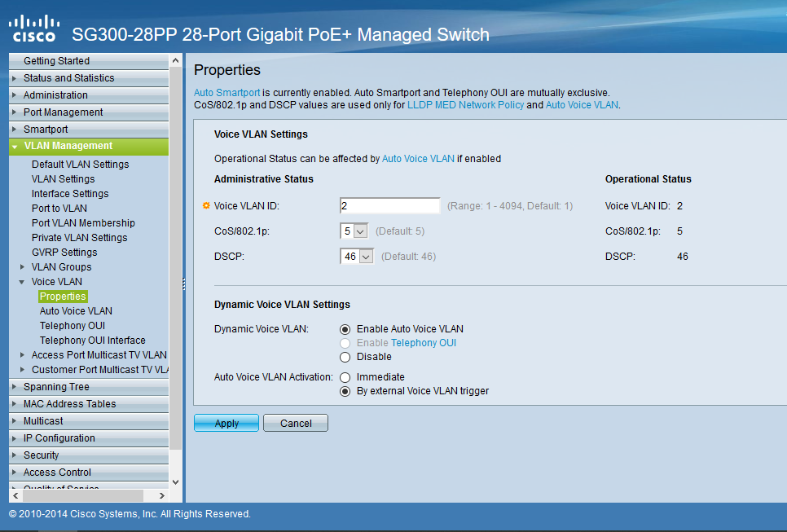Select the VLAN Management menu header
787x532 pixels.
coord(89,147)
